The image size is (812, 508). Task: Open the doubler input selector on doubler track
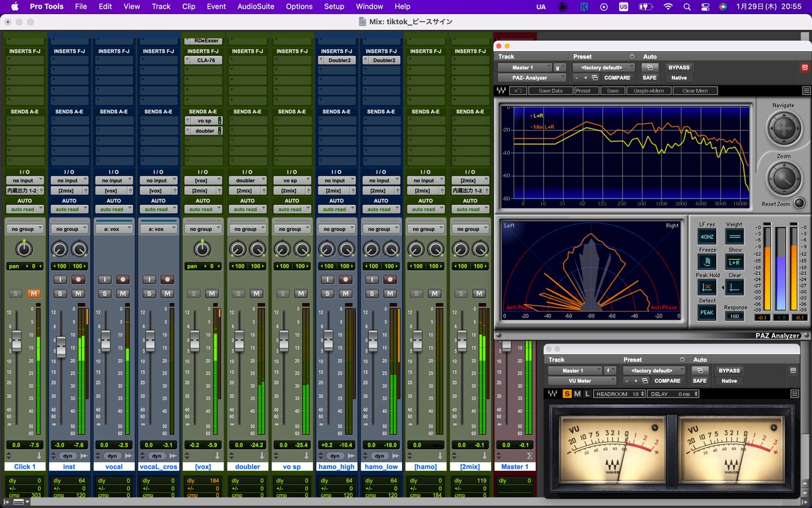point(247,180)
